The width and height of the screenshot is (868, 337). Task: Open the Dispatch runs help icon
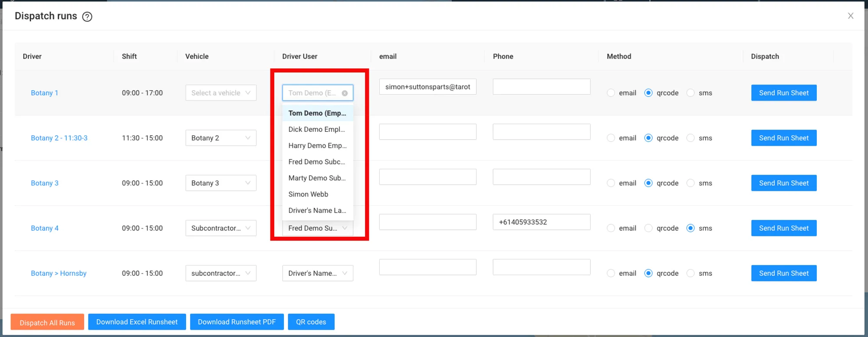pyautogui.click(x=87, y=16)
